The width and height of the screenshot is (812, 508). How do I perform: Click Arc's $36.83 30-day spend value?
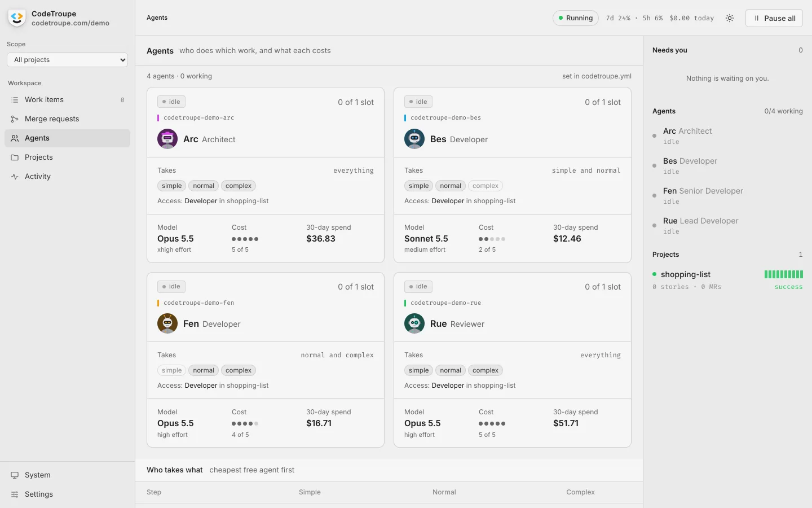pyautogui.click(x=321, y=239)
